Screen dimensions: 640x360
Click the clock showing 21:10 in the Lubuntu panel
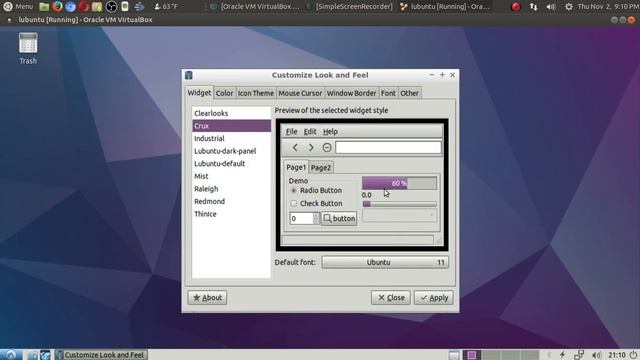(x=617, y=355)
